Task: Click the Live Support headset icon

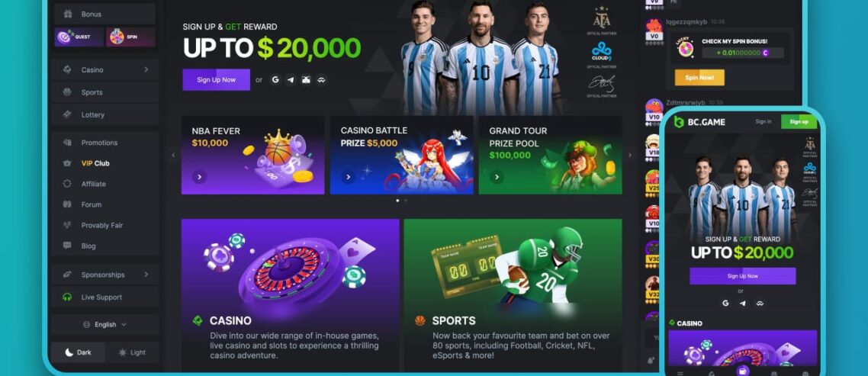Action: click(67, 297)
